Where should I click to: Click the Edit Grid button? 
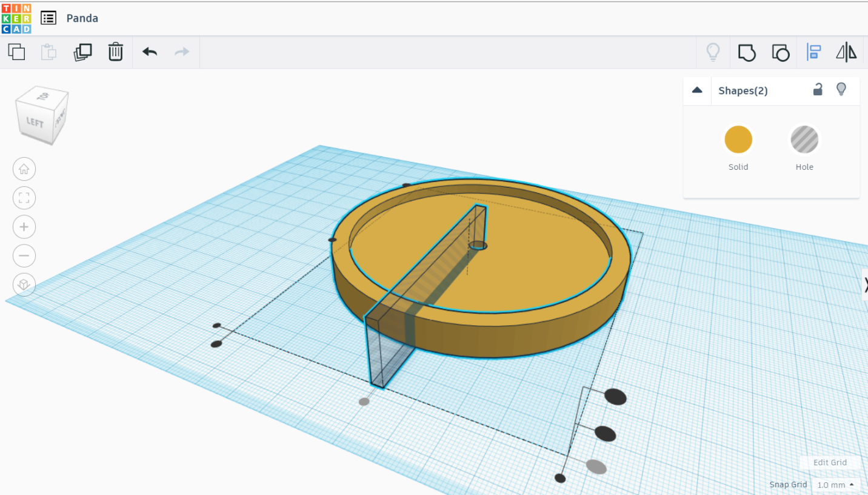830,462
